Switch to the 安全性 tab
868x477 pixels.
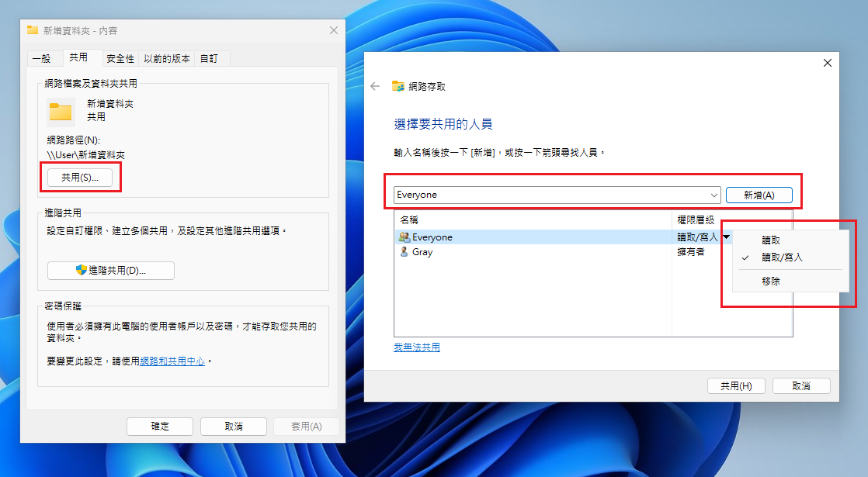click(120, 58)
